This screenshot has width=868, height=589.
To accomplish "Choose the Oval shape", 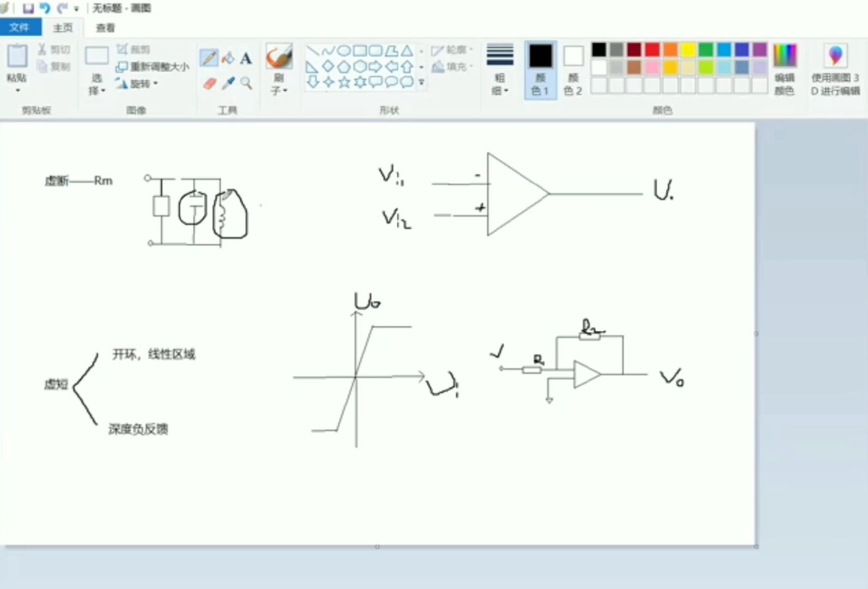I will coord(344,51).
